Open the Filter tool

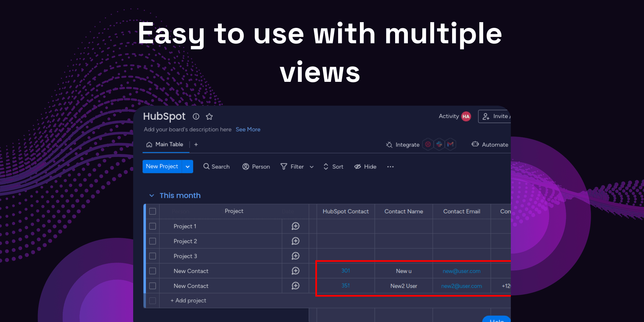tap(292, 167)
